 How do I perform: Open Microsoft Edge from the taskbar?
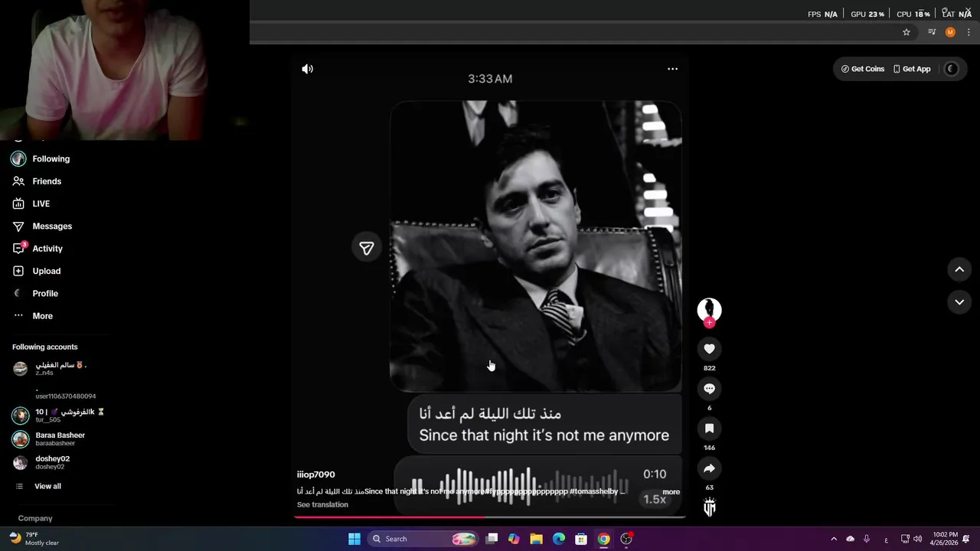pos(559,539)
